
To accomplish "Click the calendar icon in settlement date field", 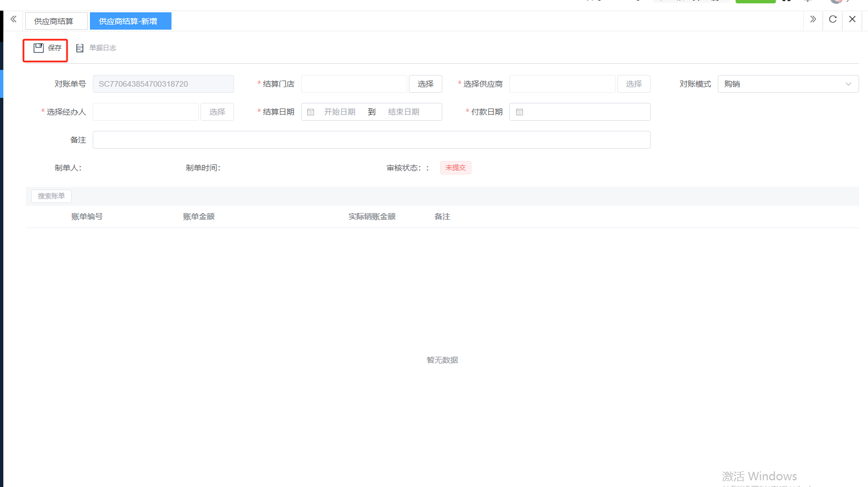I will click(311, 112).
